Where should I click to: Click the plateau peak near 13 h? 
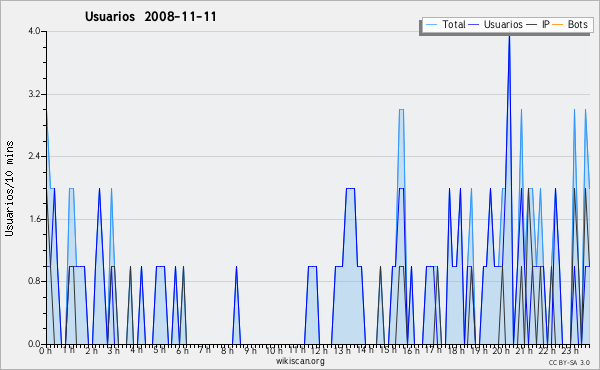point(350,189)
